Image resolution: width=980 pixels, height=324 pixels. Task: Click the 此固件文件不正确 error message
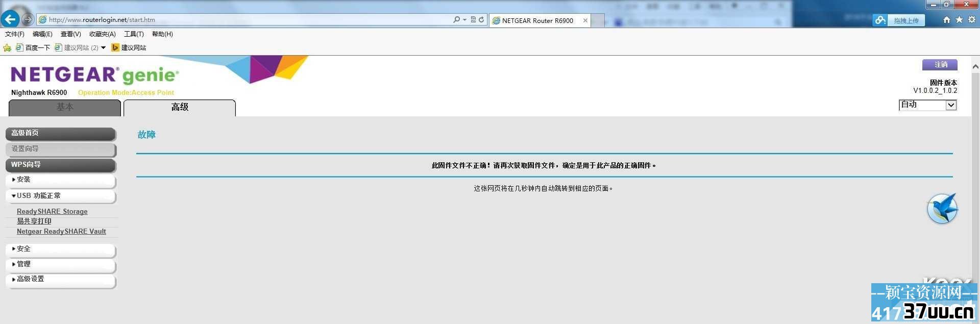click(544, 165)
